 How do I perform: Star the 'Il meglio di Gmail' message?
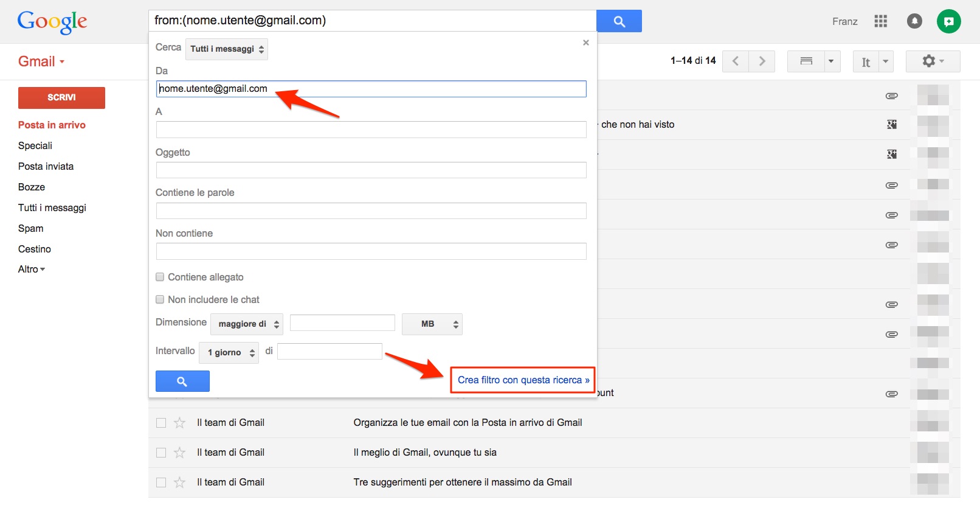pyautogui.click(x=179, y=453)
